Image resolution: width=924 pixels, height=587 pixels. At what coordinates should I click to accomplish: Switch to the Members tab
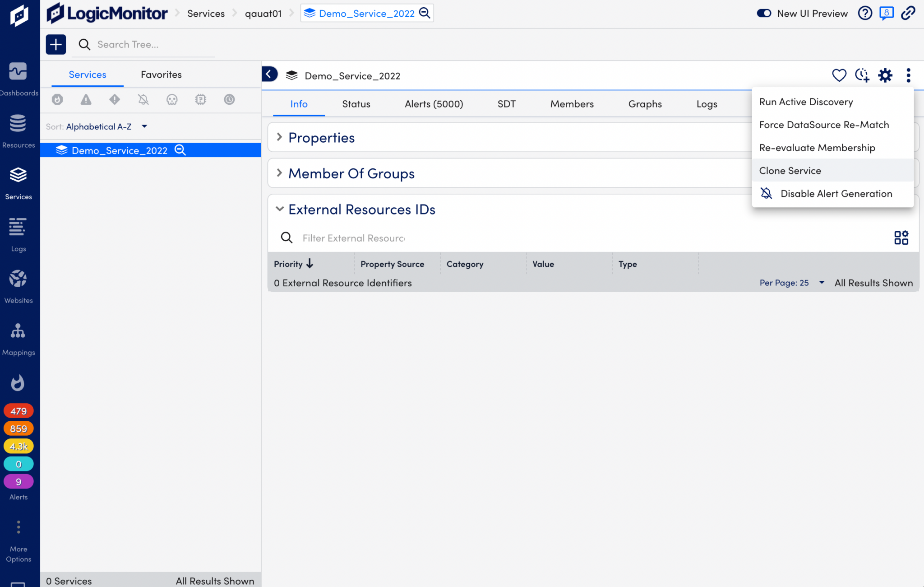coord(572,104)
